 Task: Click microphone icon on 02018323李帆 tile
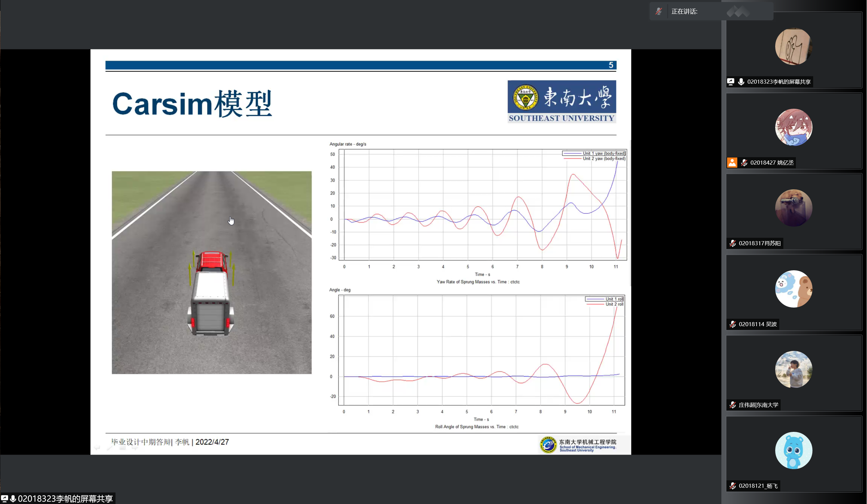click(741, 82)
